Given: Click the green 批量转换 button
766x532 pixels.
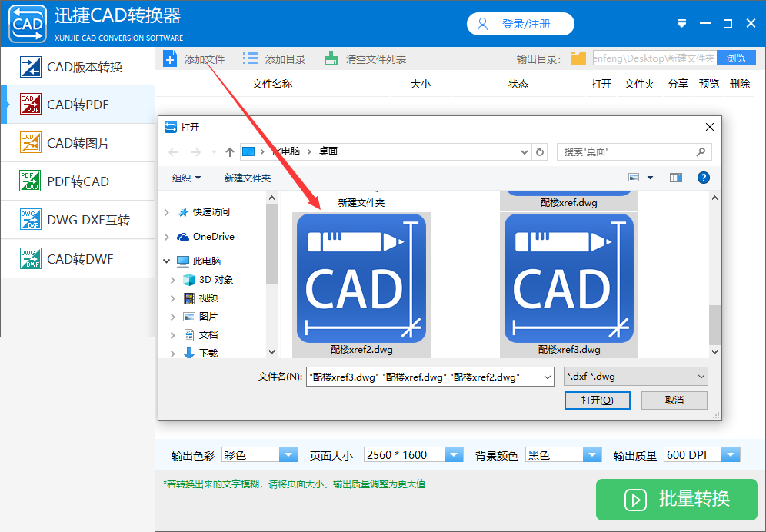Looking at the screenshot, I should click(677, 499).
